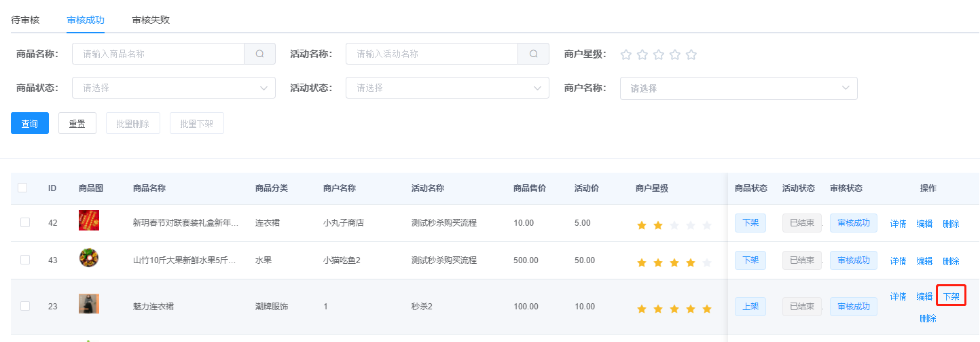Open product image of 魅力连衣裙
The height and width of the screenshot is (342, 980).
89,304
